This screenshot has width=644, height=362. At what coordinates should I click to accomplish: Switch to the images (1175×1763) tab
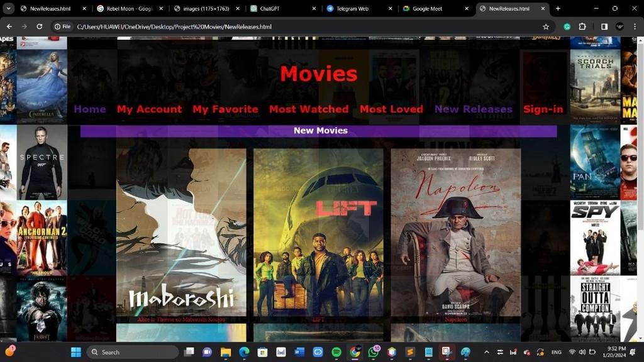tap(206, 8)
